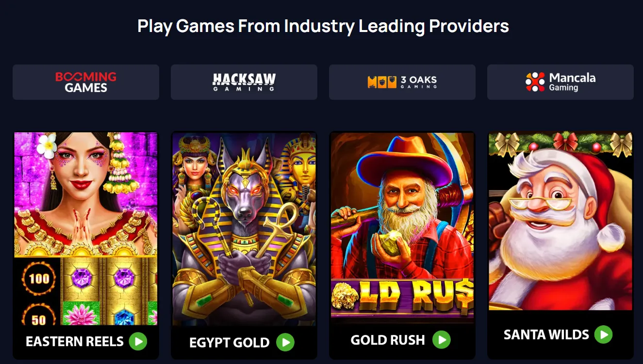Viewport: 643px width, 364px height.
Task: Click the green play icon beside Santa Wilds
Action: coord(604,334)
